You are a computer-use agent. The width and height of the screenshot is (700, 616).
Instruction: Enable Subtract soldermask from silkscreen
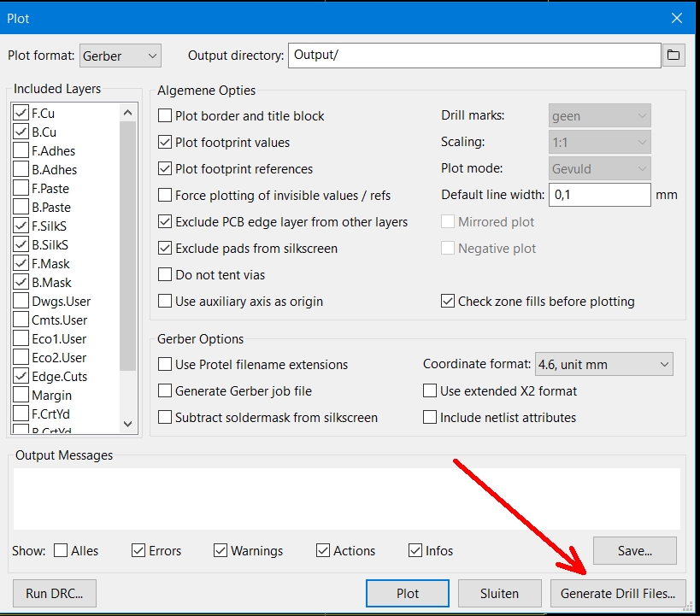point(165,418)
